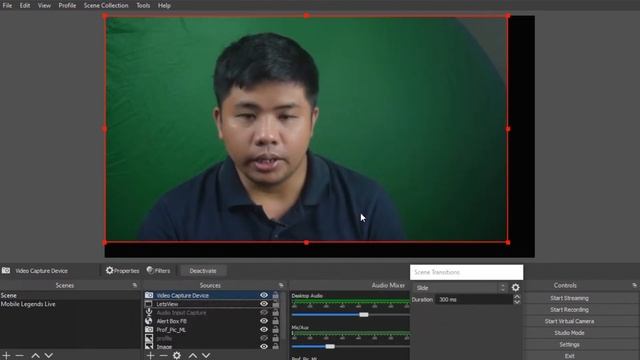Open transition properties gear next to Slide
Screen dimensions: 640x360
tap(516, 287)
